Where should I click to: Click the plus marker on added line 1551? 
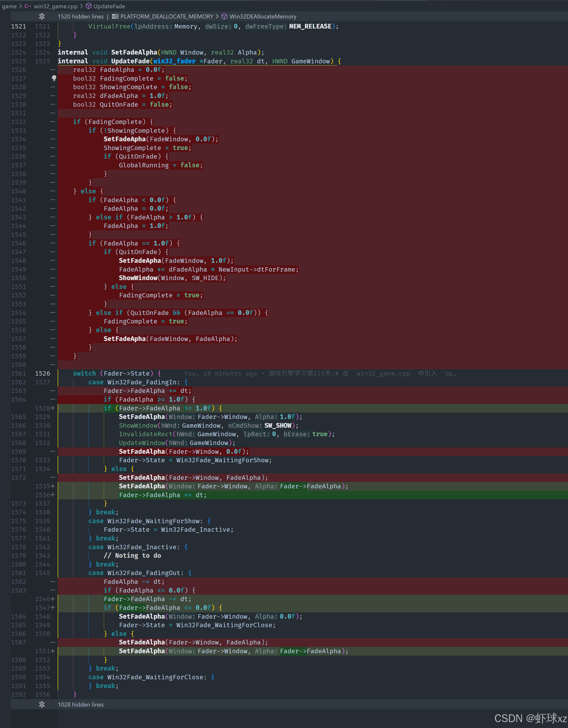(53, 651)
